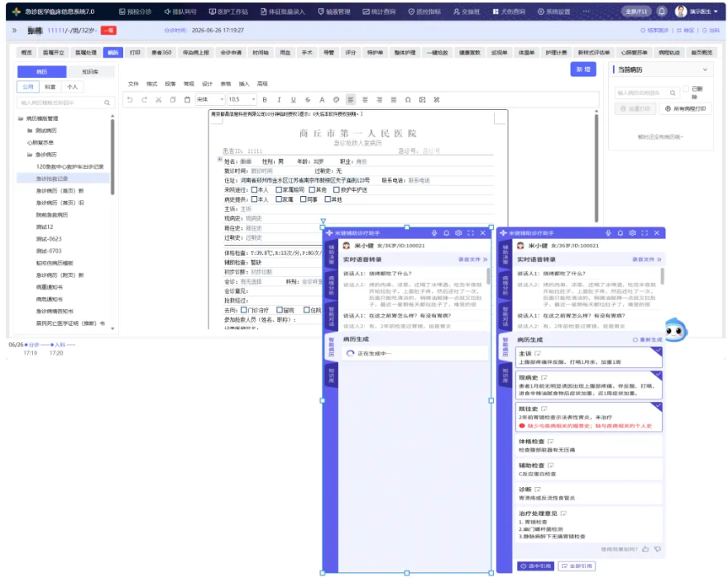The height and width of the screenshot is (588, 728).
Task: Click the Bold formatting icon in editor toolbar
Action: click(x=265, y=100)
